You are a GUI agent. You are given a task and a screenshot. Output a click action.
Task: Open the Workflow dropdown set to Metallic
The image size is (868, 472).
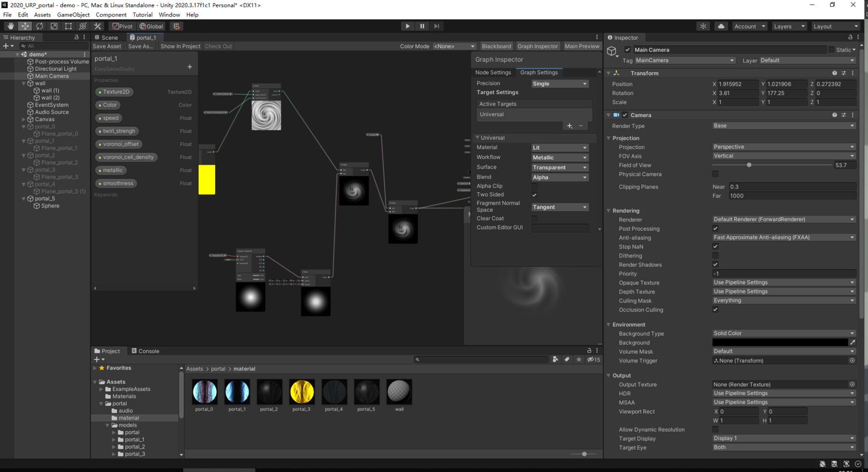(x=559, y=157)
